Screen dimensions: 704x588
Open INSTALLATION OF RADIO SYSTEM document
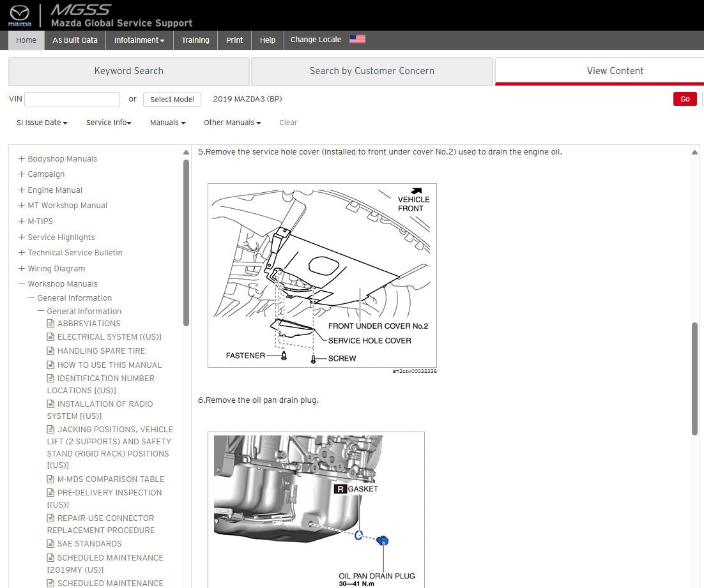click(x=100, y=410)
